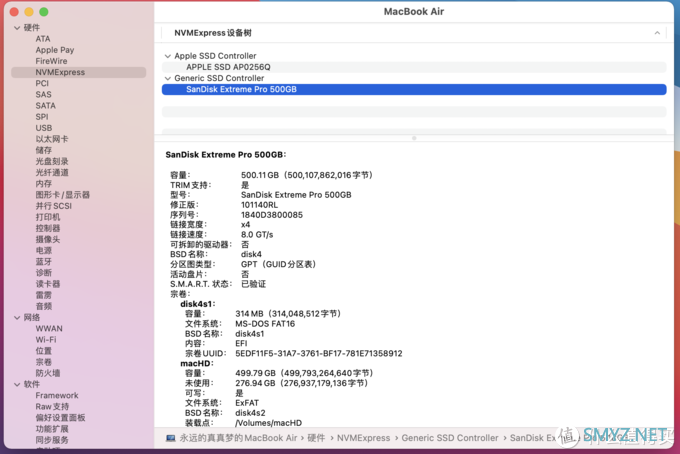Open 位置 locations entry
This screenshot has height=454, width=680.
[x=44, y=351]
